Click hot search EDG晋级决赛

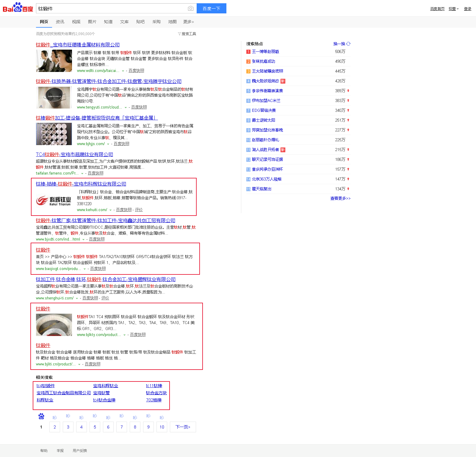[x=264, y=110]
